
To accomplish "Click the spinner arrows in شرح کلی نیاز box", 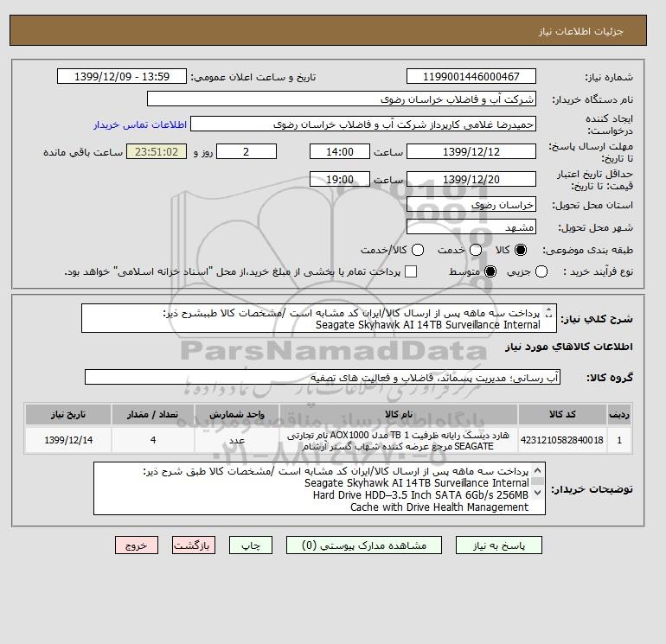I will (x=548, y=313).
